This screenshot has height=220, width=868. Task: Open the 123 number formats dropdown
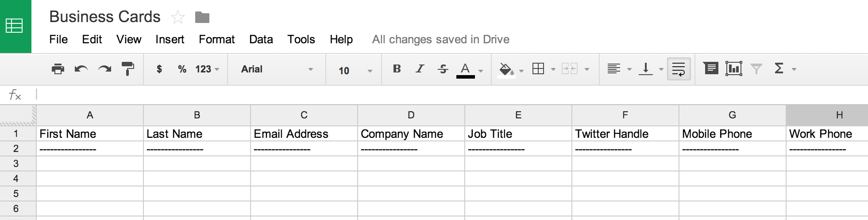(207, 69)
